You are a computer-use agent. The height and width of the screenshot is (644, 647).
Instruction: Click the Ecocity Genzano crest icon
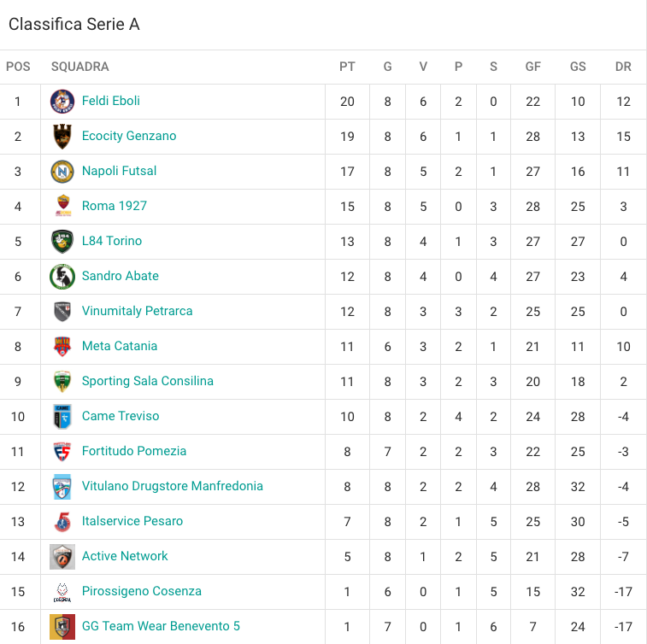pos(62,137)
